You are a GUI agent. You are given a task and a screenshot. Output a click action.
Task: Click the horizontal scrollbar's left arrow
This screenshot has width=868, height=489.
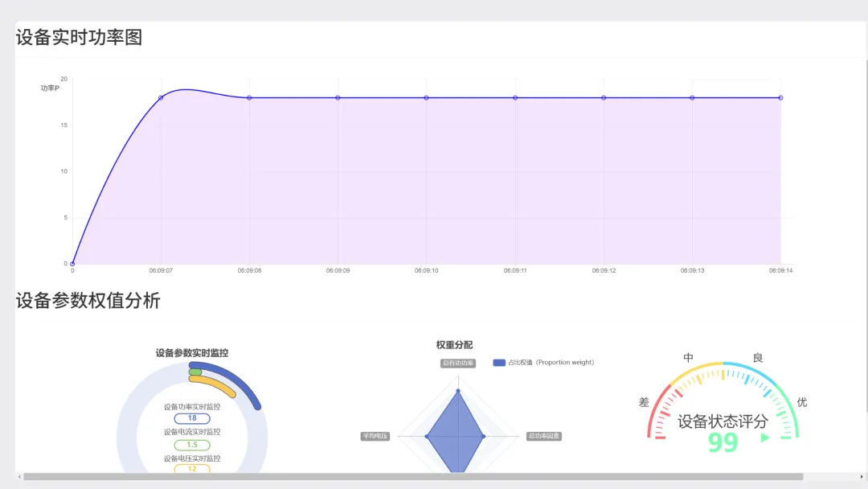(x=19, y=477)
